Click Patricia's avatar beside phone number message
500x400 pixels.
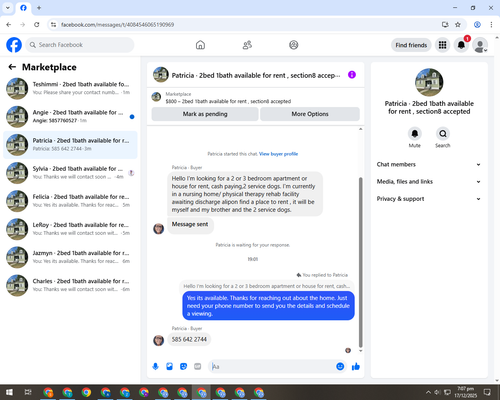[x=158, y=340]
